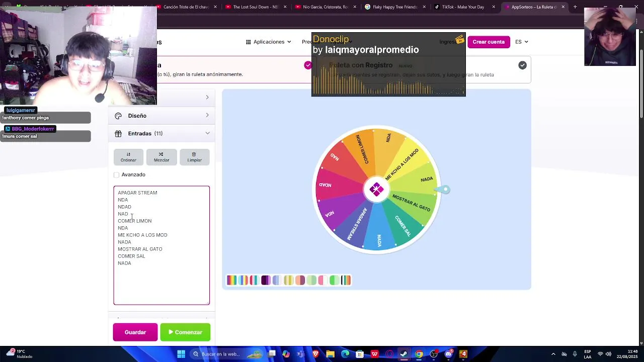The image size is (644, 362).
Task: Enable the Avanzado checkbox
Action: coord(117,174)
